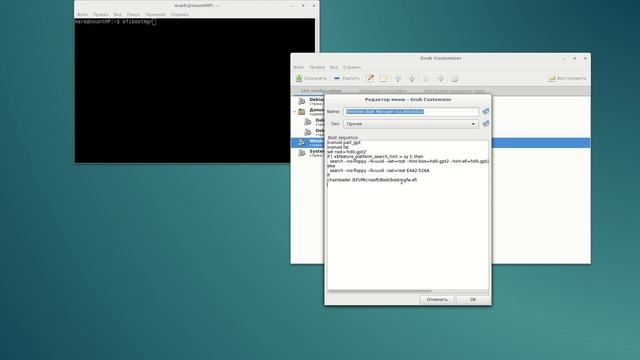Click the OK button in the entry editor
This screenshot has height=360, width=640.
(473, 300)
